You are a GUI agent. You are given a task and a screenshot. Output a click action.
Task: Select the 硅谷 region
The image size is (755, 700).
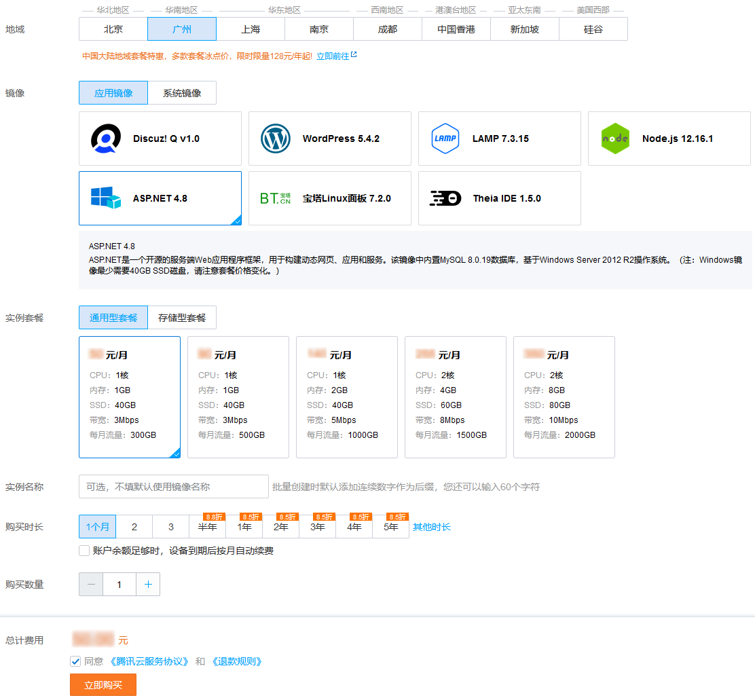coord(593,29)
